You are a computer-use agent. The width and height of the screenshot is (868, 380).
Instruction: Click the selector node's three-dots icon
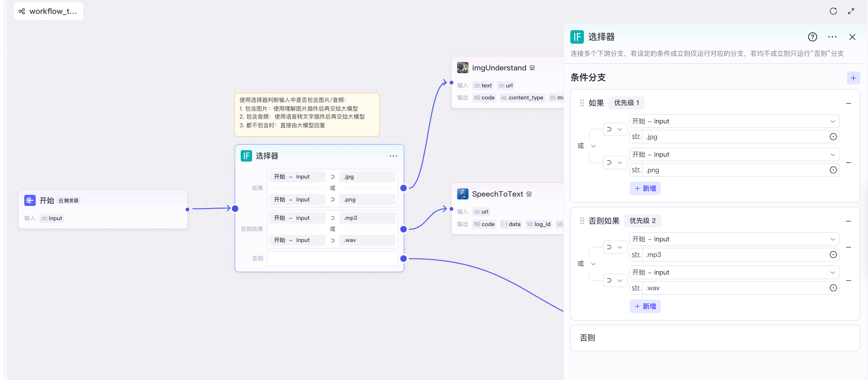coord(393,156)
